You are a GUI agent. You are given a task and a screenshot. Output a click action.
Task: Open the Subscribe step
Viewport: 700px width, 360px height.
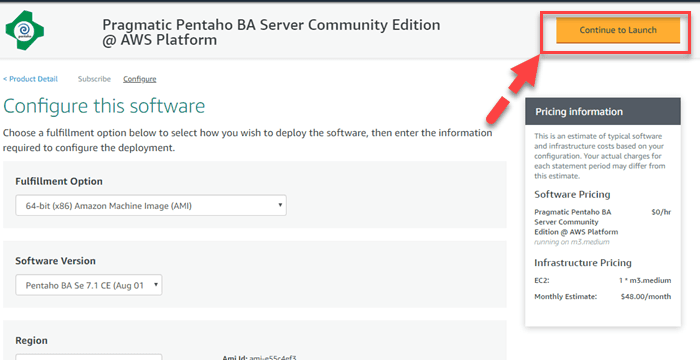click(94, 79)
